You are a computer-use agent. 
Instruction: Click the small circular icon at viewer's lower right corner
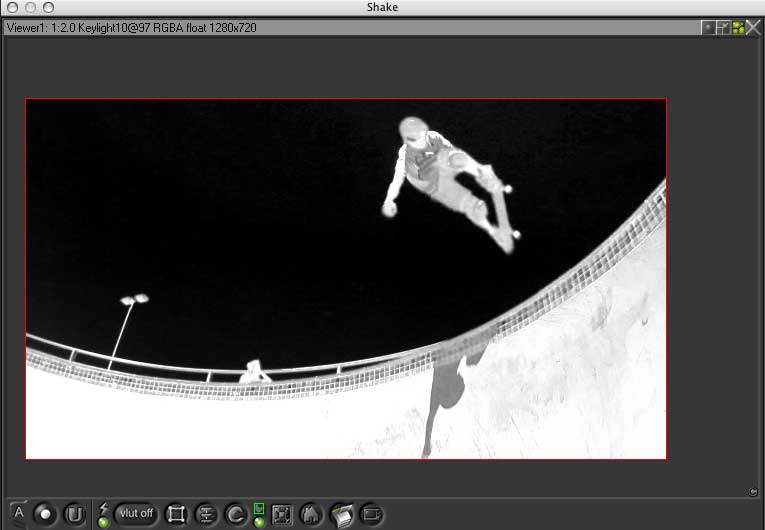[x=753, y=492]
